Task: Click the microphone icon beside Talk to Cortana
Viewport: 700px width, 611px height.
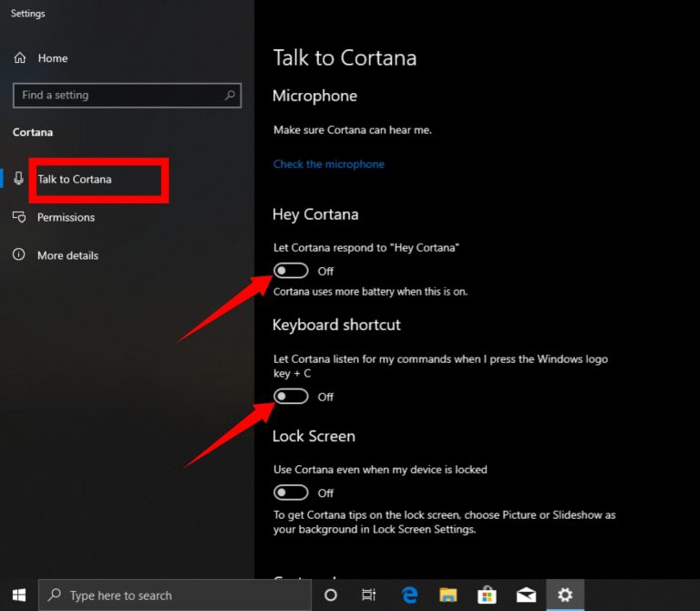Action: point(19,179)
